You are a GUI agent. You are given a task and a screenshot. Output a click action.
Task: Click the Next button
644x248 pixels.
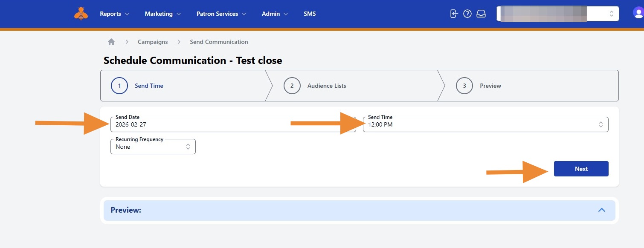tap(581, 169)
